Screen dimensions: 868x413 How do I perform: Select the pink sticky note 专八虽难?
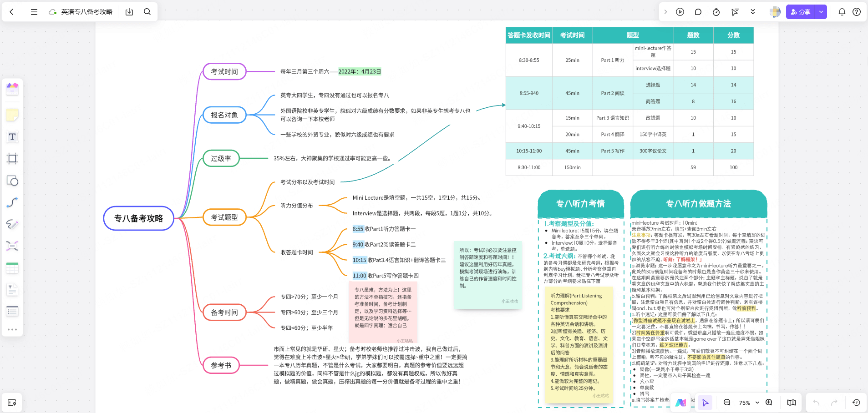383,312
